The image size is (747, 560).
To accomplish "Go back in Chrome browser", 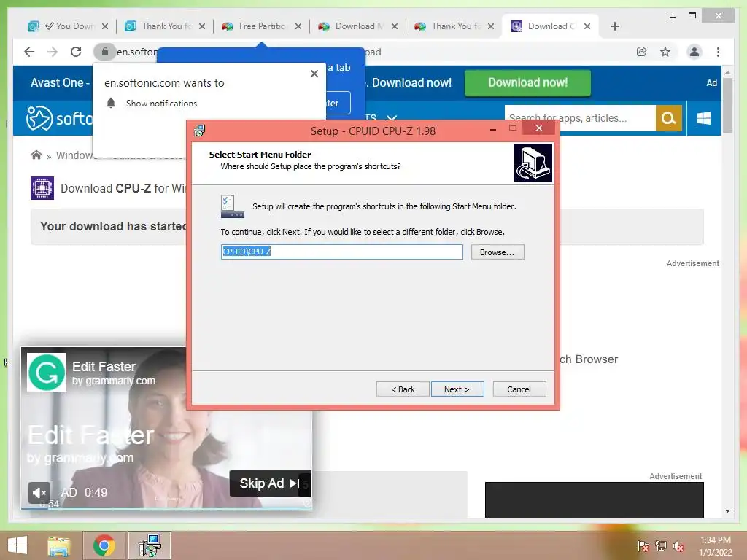I will (29, 52).
